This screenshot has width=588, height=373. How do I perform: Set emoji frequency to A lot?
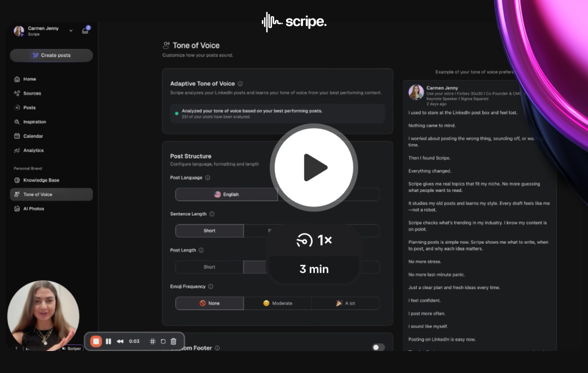pos(345,303)
